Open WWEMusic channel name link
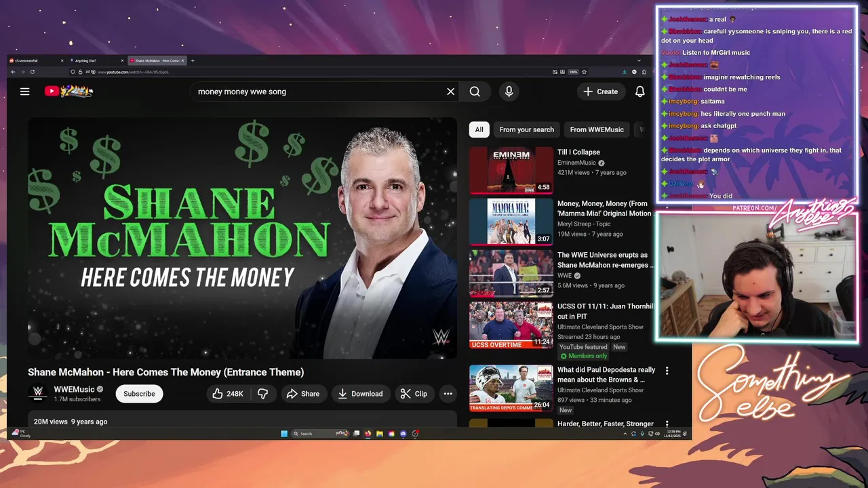 [74, 390]
